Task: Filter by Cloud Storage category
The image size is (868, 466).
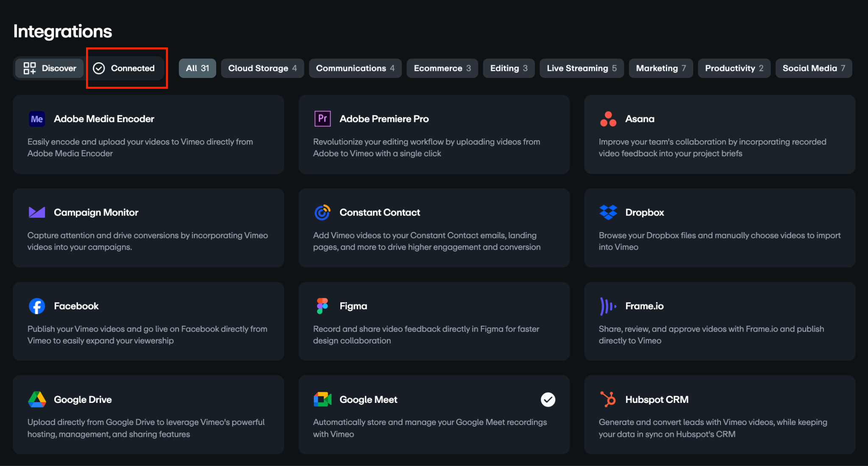Action: pos(262,68)
